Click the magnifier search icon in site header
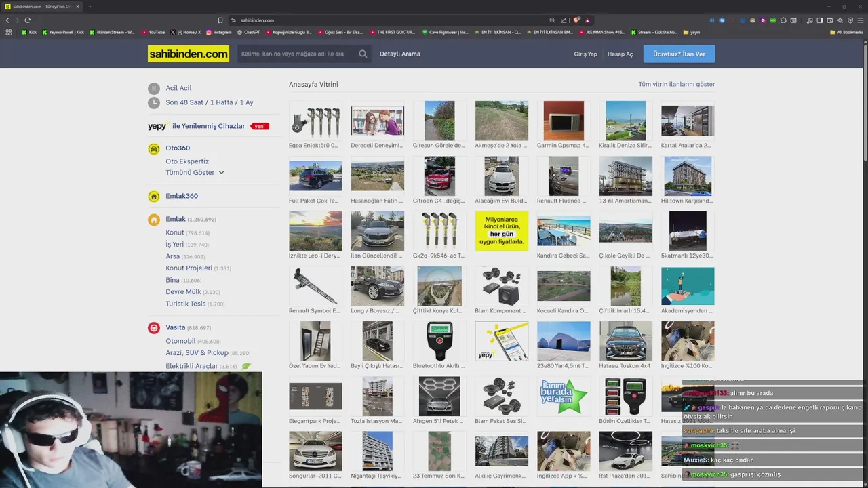This screenshot has width=868, height=488. [x=363, y=54]
